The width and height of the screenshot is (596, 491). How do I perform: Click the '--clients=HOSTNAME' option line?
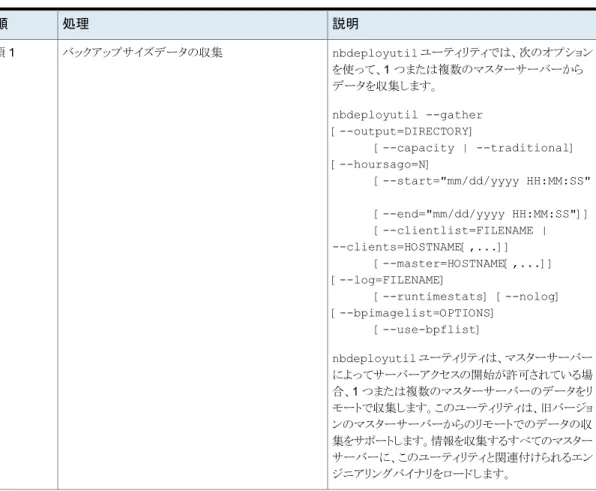coord(420,247)
